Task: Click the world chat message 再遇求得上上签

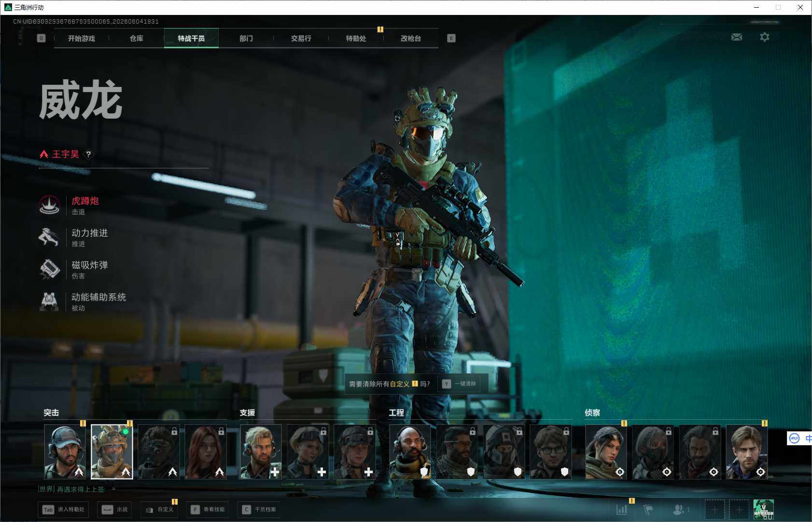Action: point(81,489)
